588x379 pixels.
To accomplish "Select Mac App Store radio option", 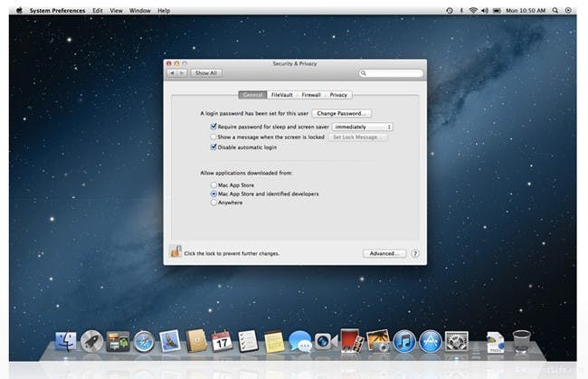I will (213, 185).
